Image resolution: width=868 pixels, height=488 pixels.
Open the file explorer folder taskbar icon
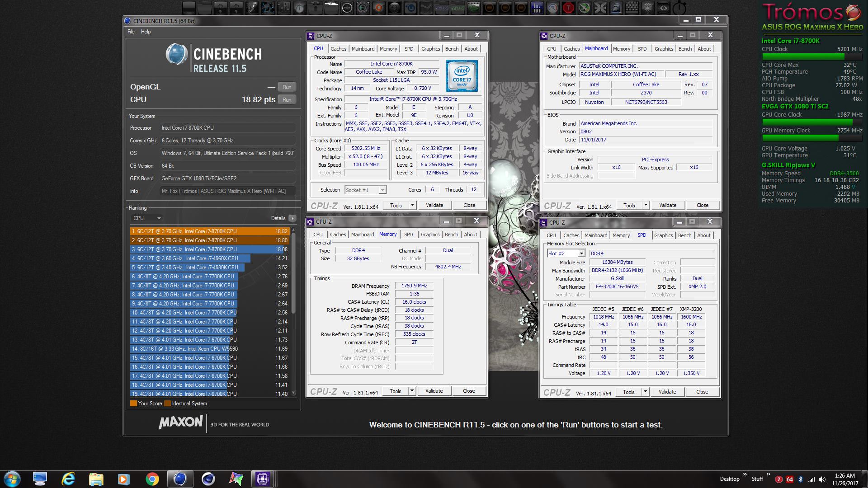[x=96, y=479]
